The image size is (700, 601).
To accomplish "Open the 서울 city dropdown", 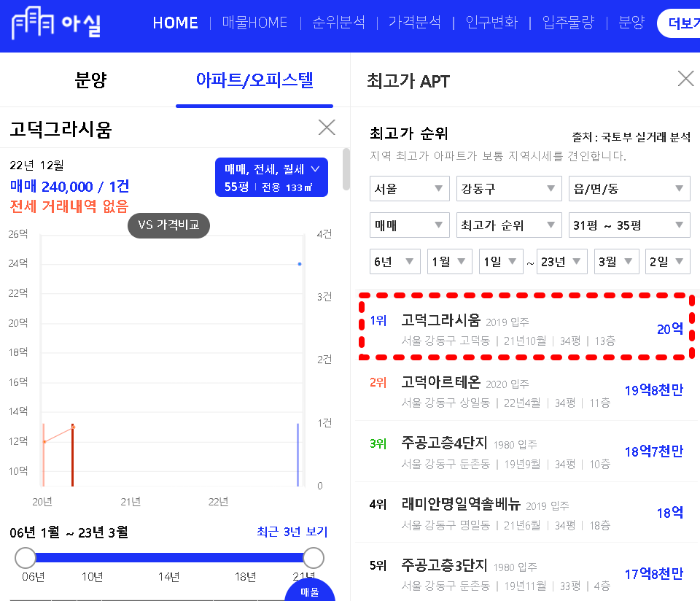I will click(x=409, y=189).
